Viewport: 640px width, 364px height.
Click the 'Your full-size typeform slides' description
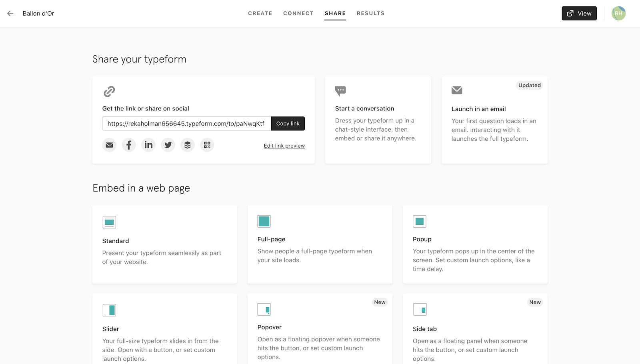click(160, 350)
